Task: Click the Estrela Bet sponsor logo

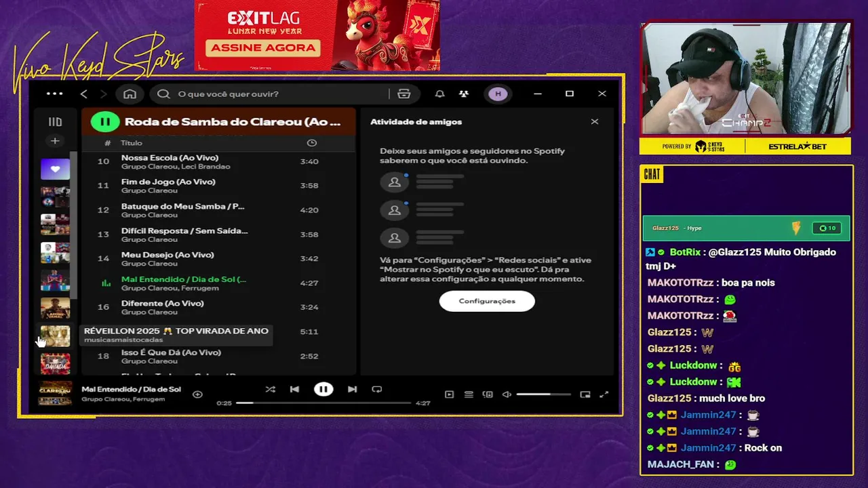Action: (797, 146)
